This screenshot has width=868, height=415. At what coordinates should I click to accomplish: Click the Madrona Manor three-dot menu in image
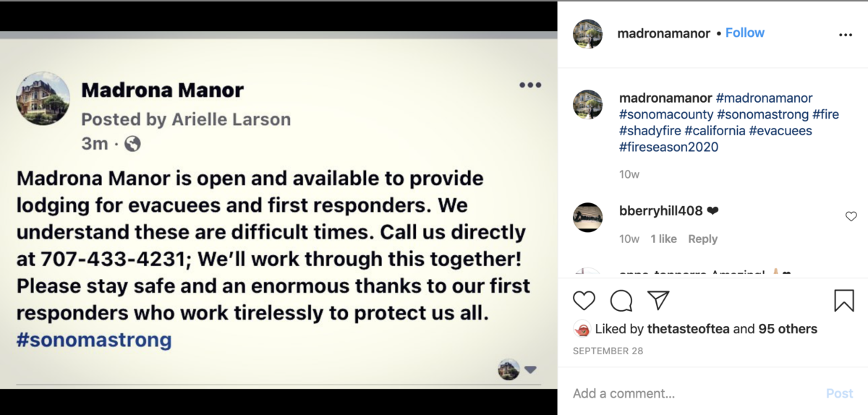[530, 85]
